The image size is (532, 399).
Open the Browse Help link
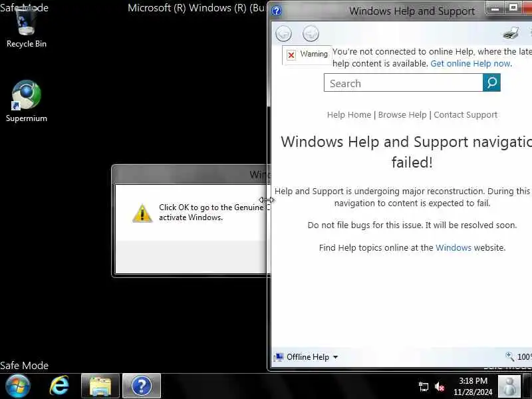(402, 114)
